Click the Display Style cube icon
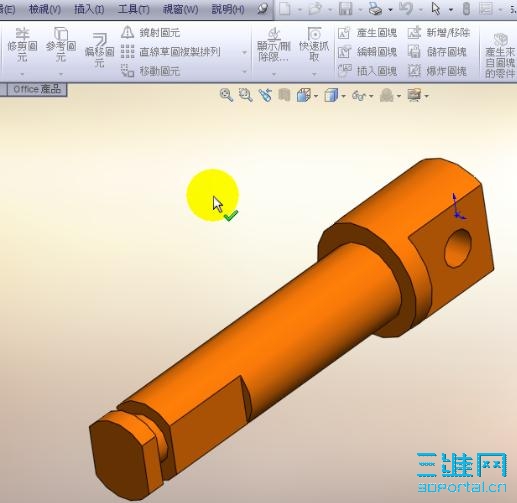The image size is (517, 503). click(x=331, y=95)
